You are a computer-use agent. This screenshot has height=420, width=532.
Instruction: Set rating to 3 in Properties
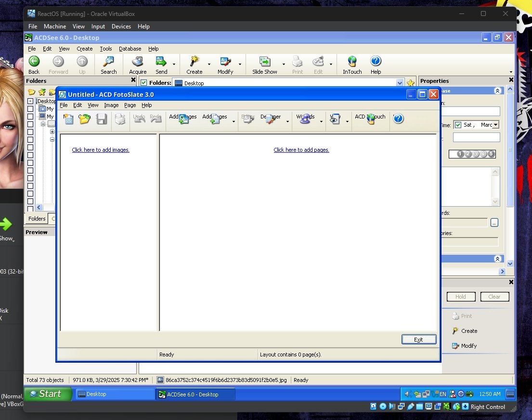tap(476, 154)
